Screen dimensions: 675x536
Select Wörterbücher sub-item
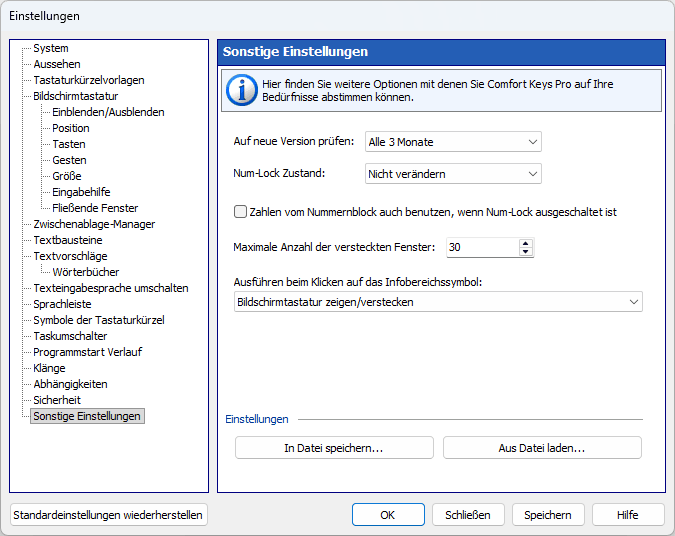click(86, 272)
